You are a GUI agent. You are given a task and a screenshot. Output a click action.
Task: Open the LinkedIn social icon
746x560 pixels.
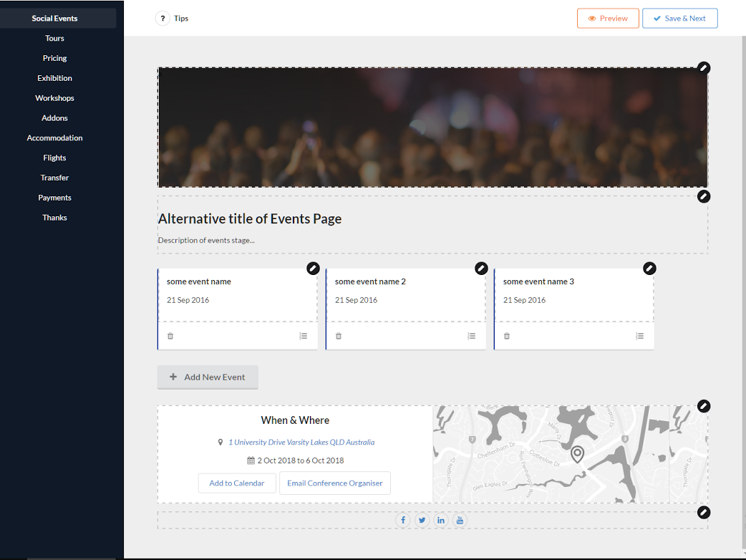click(x=441, y=520)
